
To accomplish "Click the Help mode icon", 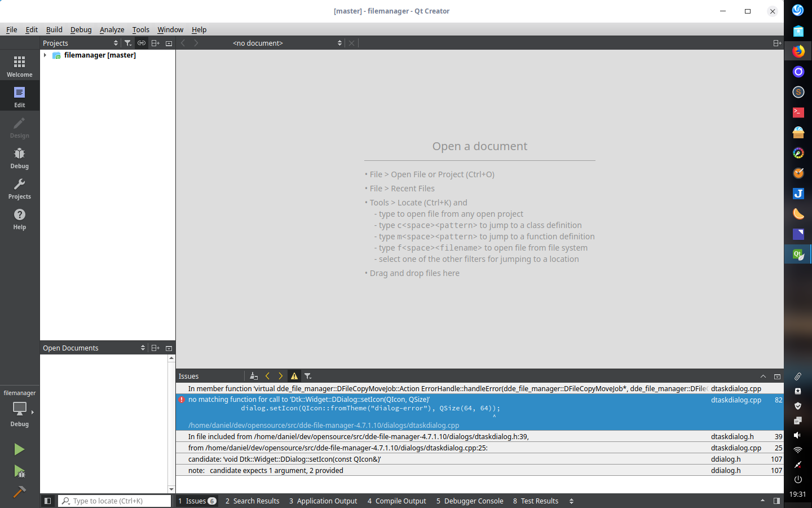I will [x=19, y=218].
